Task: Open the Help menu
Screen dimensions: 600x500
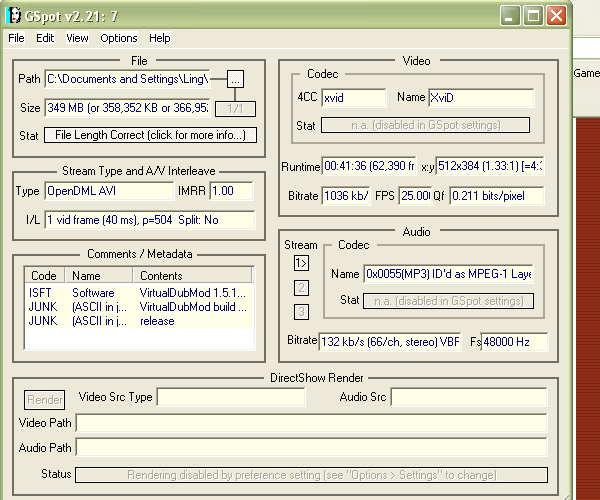Action: pos(160,38)
